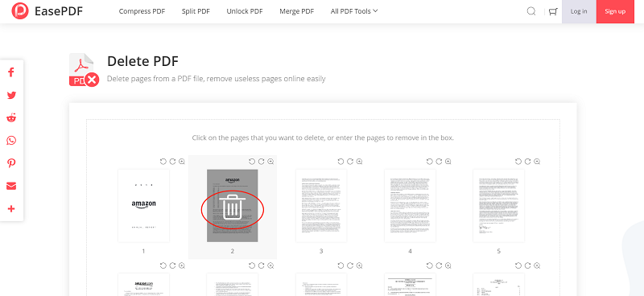Click the trash icon on page 2
The width and height of the screenshot is (644, 296).
click(x=232, y=207)
